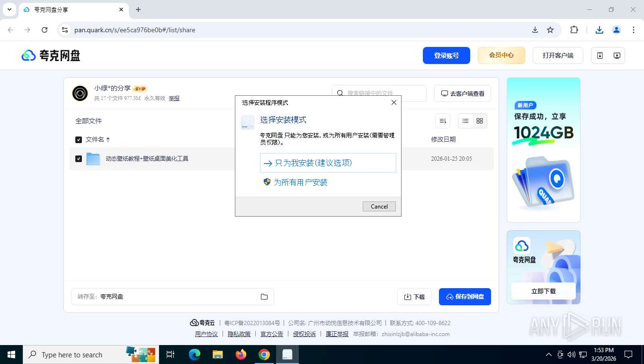Viewport: 644px width, 364px height.
Task: Open 隐私政策 link in footer
Action: 239,334
